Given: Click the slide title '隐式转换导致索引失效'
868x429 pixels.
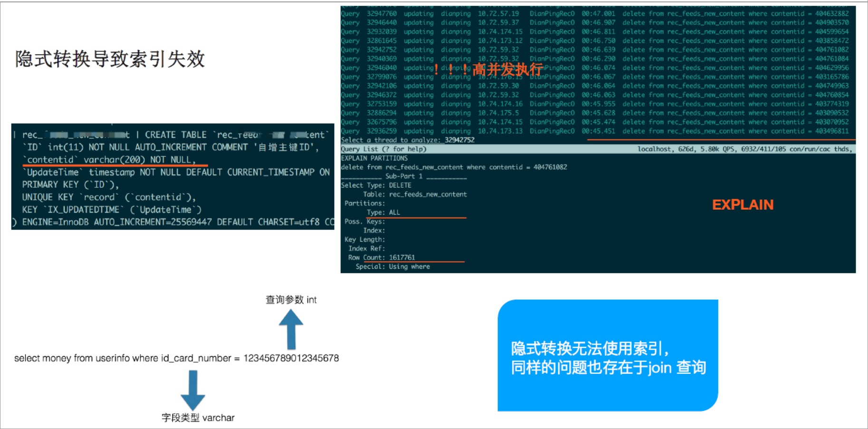Looking at the screenshot, I should (110, 59).
